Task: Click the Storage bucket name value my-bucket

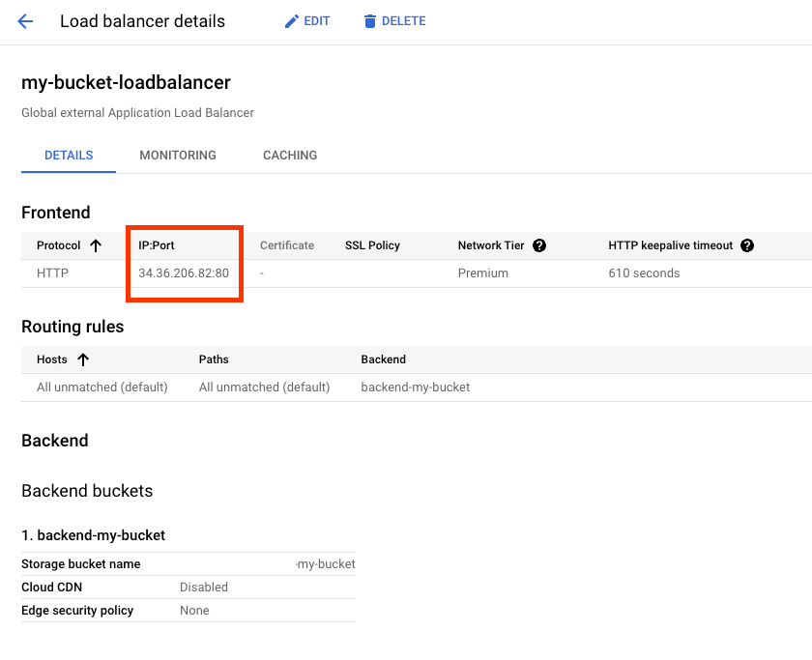Action: click(327, 564)
